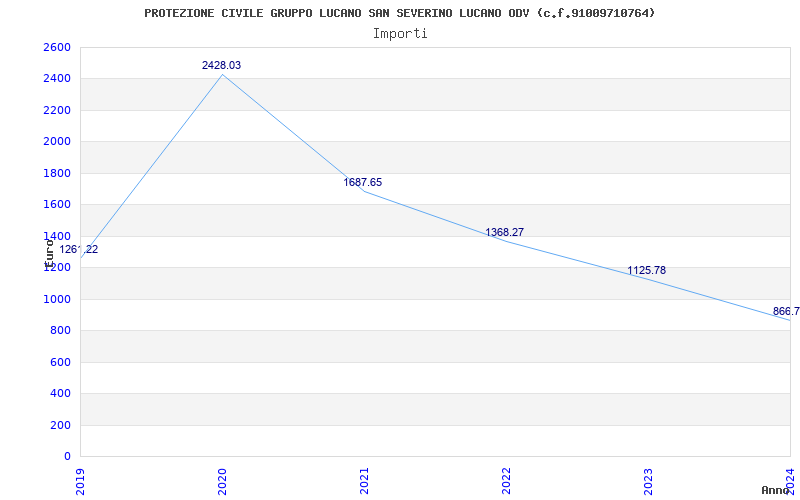The width and height of the screenshot is (800, 500).
Task: Click the 2600 y-axis value
Action: [57, 47]
